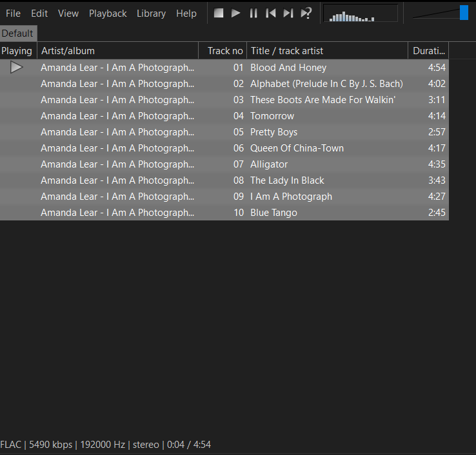
Task: Open the Playback menu
Action: 108,14
